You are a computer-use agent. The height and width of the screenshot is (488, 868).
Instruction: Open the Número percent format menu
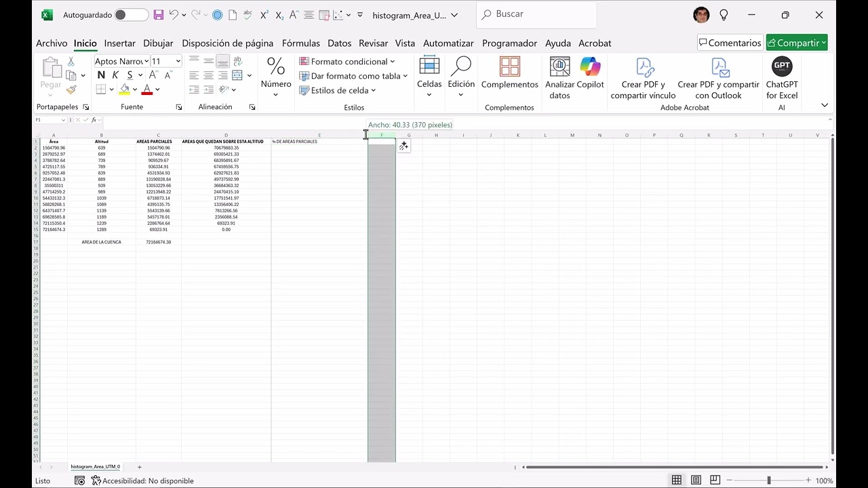[x=276, y=77]
